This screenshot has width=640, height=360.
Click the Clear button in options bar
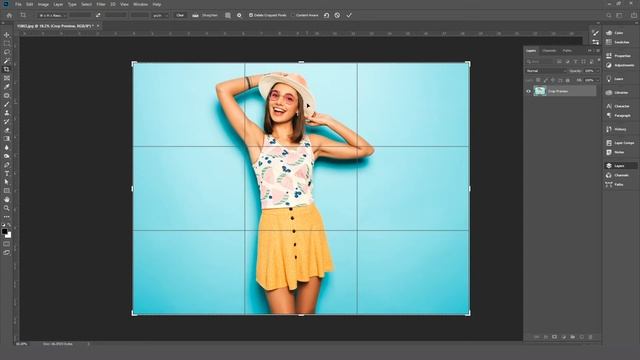(x=180, y=15)
